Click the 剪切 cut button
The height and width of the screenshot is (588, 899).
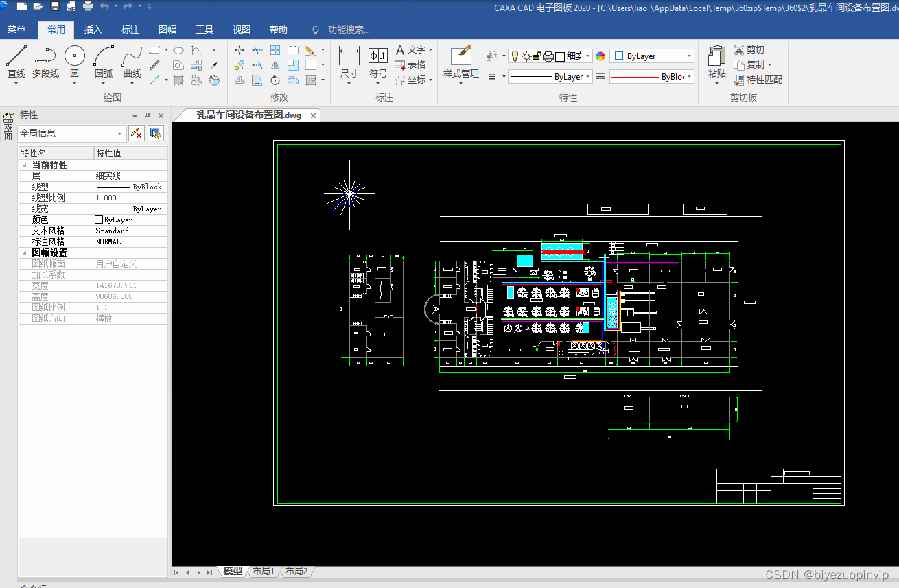click(749, 50)
